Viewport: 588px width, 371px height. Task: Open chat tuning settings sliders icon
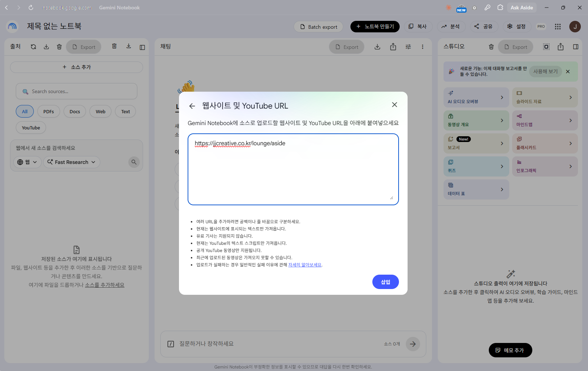coord(408,47)
